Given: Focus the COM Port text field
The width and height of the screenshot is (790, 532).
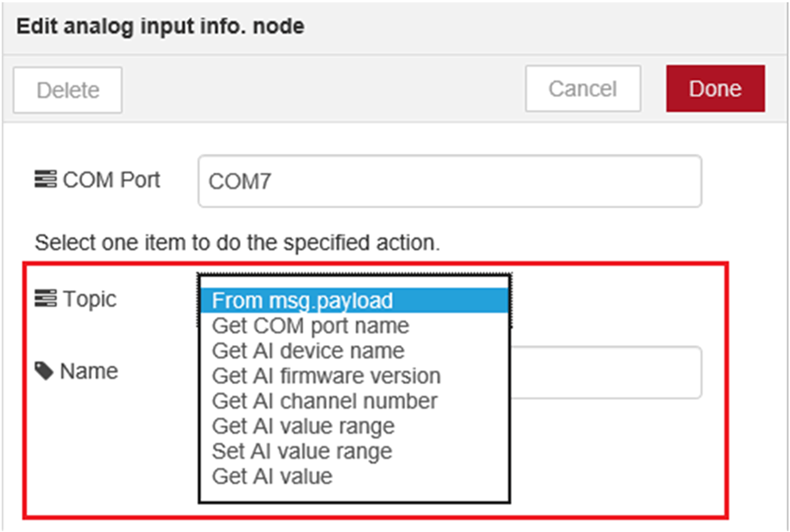Looking at the screenshot, I should pos(449,181).
